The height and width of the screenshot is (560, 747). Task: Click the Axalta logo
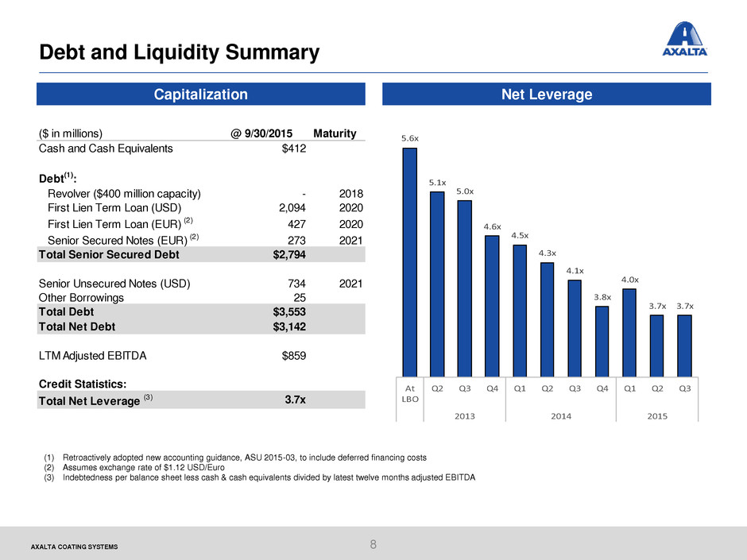[x=684, y=39]
